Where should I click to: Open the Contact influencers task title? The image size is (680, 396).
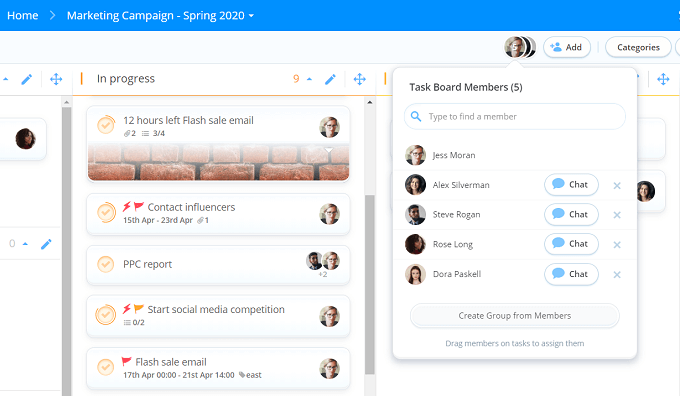click(x=191, y=207)
